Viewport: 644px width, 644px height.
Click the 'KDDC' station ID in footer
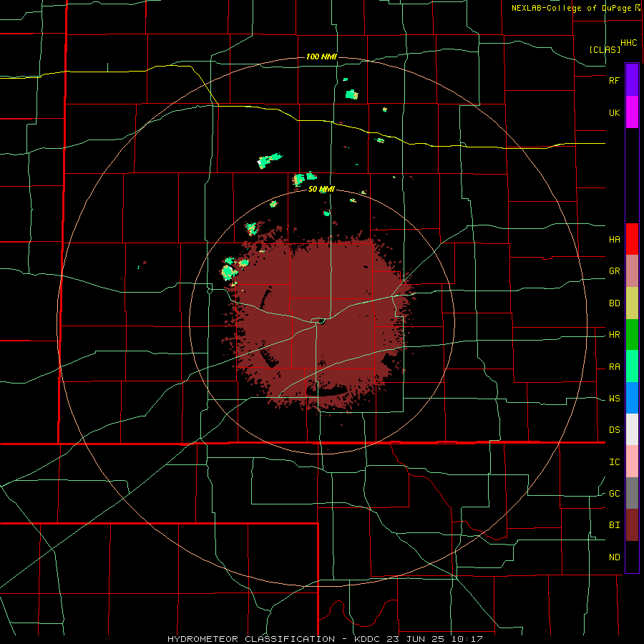[366, 639]
